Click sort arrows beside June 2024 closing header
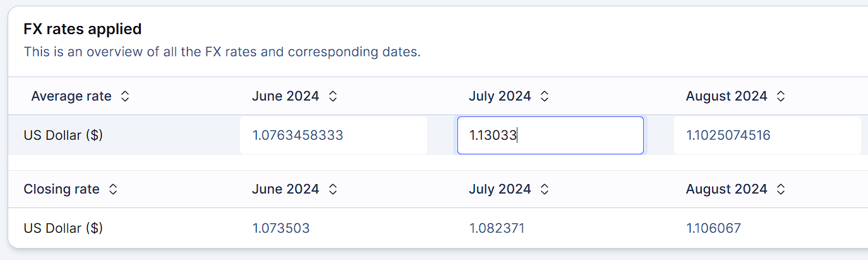Viewport: 868px width, 260px height. (333, 189)
